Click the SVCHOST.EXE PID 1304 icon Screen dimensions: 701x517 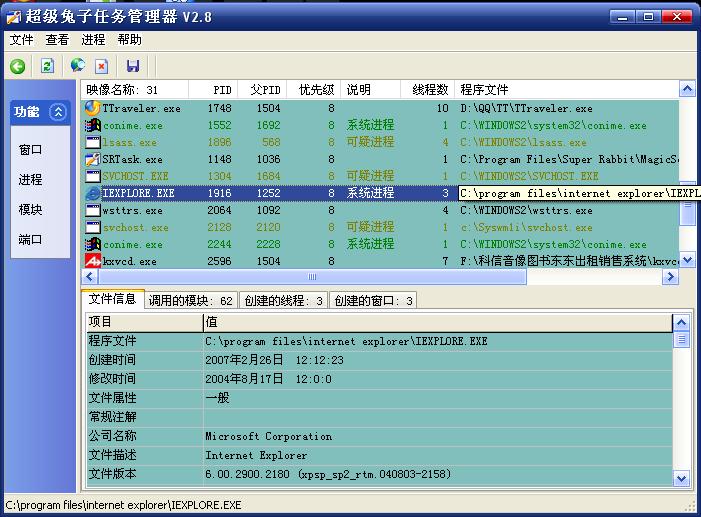click(x=93, y=176)
